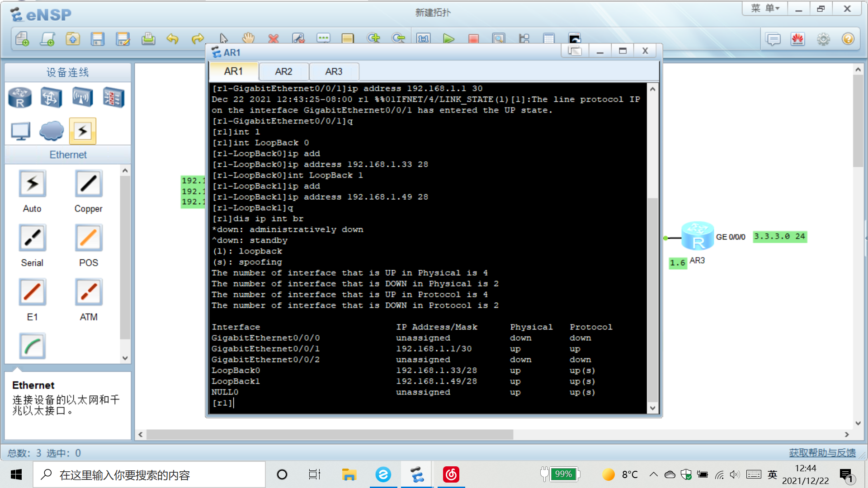868x488 pixels.
Task: Select the router device category icon
Action: [x=20, y=98]
